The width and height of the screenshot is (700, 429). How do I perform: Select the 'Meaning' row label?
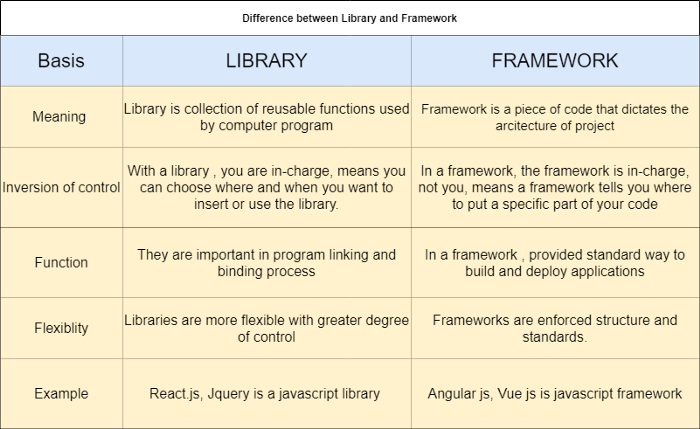(61, 117)
